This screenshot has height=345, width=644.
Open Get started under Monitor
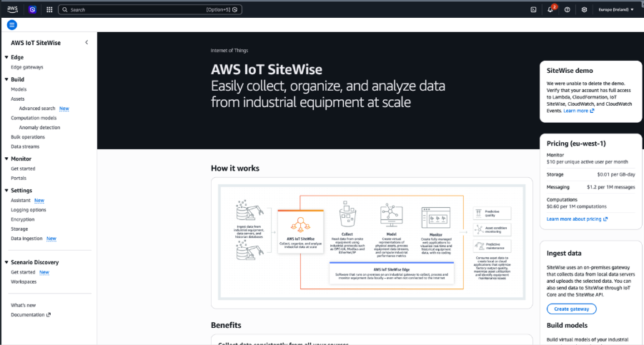pos(23,169)
